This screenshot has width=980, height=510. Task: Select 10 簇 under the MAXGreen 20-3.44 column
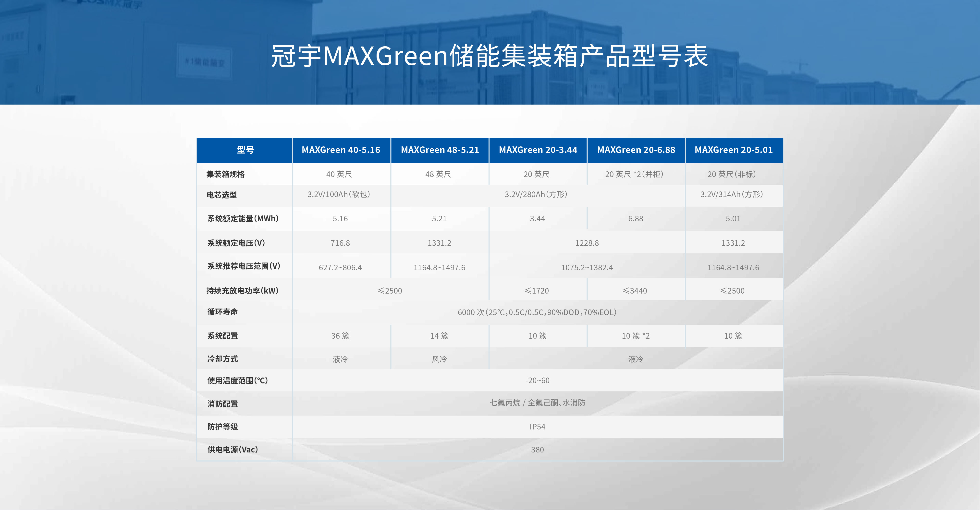pyautogui.click(x=538, y=336)
